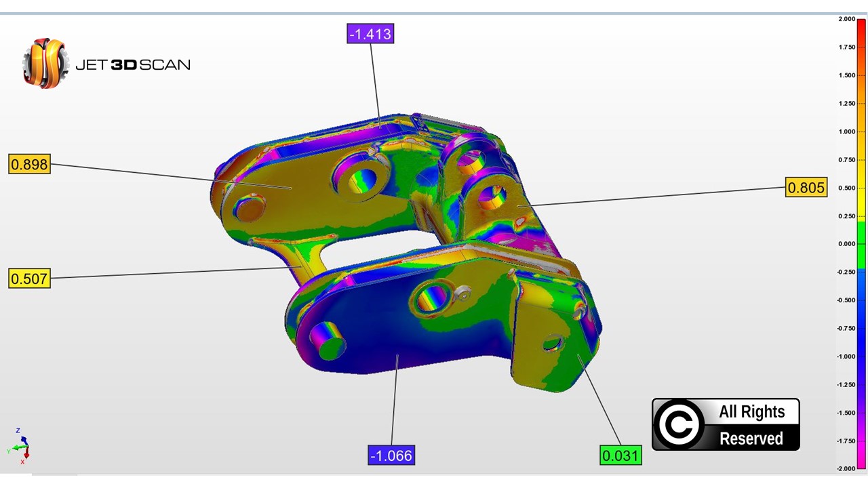This screenshot has height=488, width=868.
Task: Select the green 0.031 deviation label
Action: 620,455
